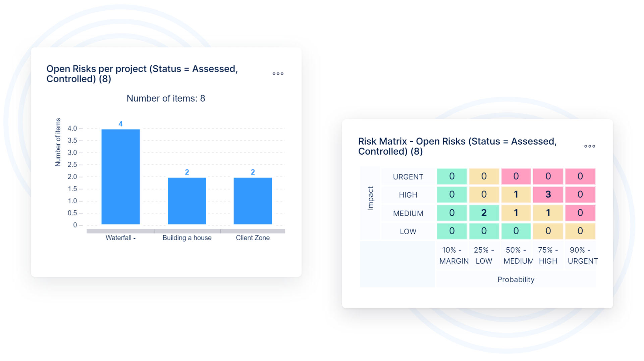Click the Urgent impact 90% Urgent cell
Screen dimensions: 644x361
pos(580,176)
